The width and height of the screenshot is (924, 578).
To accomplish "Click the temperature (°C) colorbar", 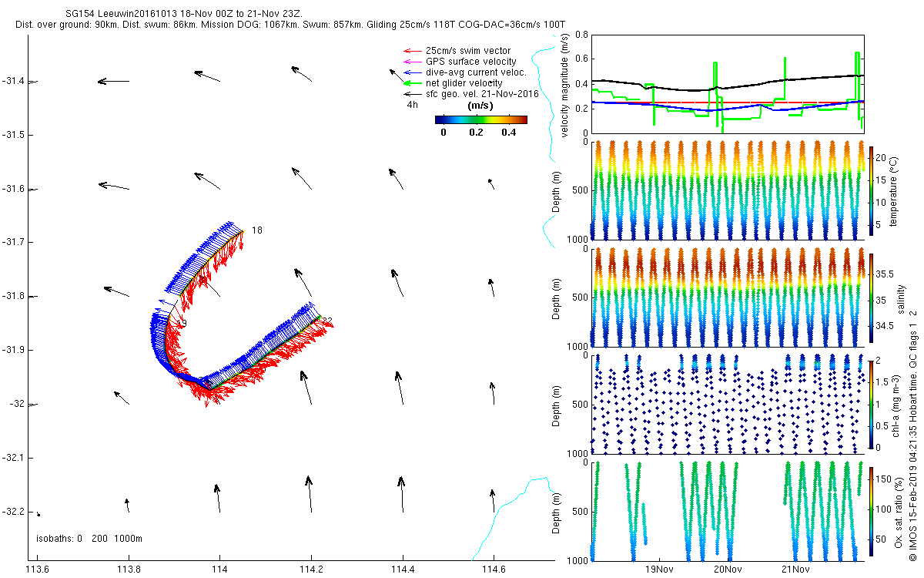I will coord(872,190).
